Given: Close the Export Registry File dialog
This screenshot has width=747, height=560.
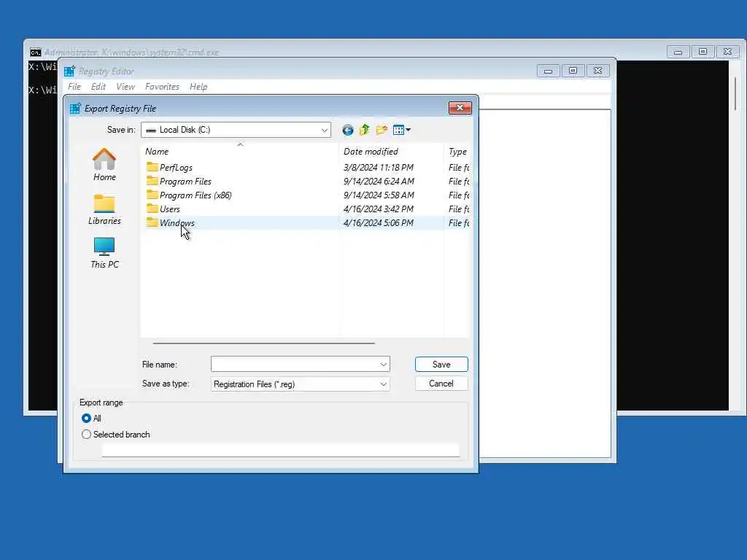Looking at the screenshot, I should [460, 108].
